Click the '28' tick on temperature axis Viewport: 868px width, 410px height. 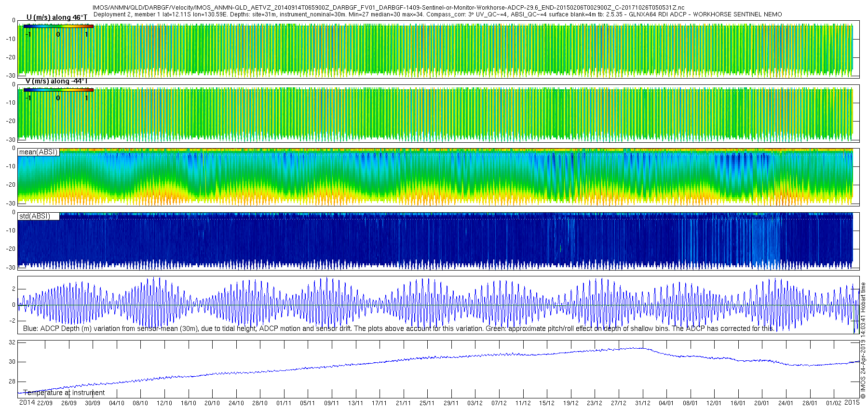coord(13,381)
